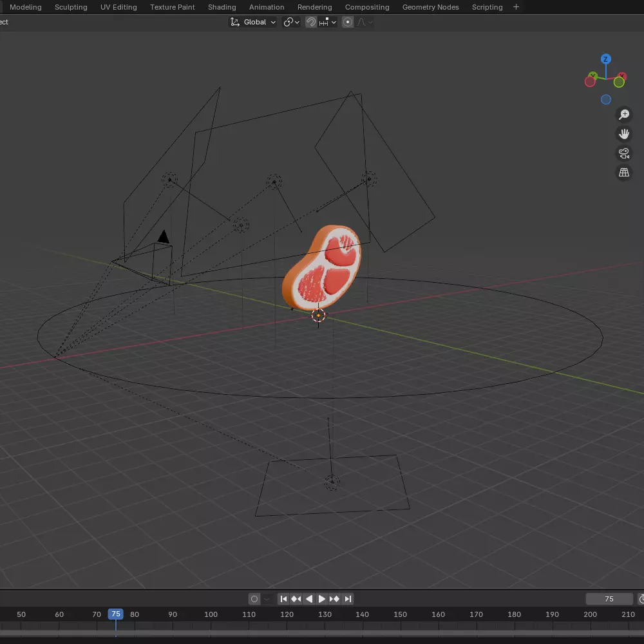This screenshot has height=644, width=644.
Task: Click the timeline horizontal scrollbar
Action: pos(322,633)
